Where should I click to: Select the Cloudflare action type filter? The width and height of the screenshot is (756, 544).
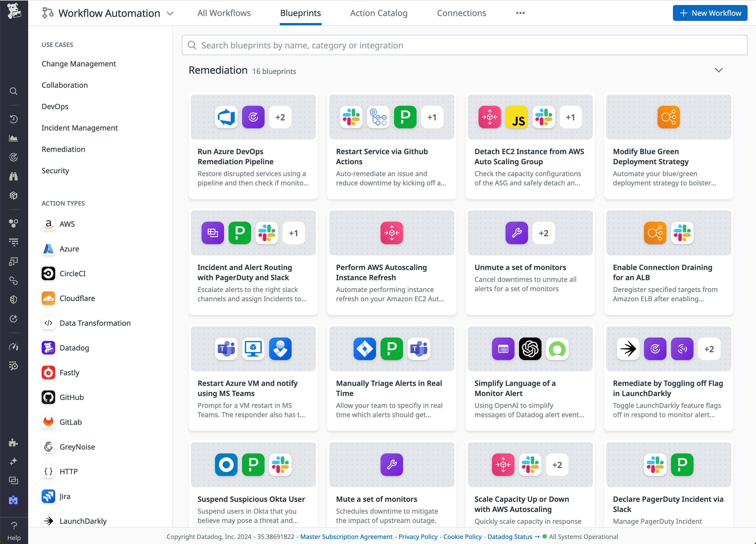77,298
